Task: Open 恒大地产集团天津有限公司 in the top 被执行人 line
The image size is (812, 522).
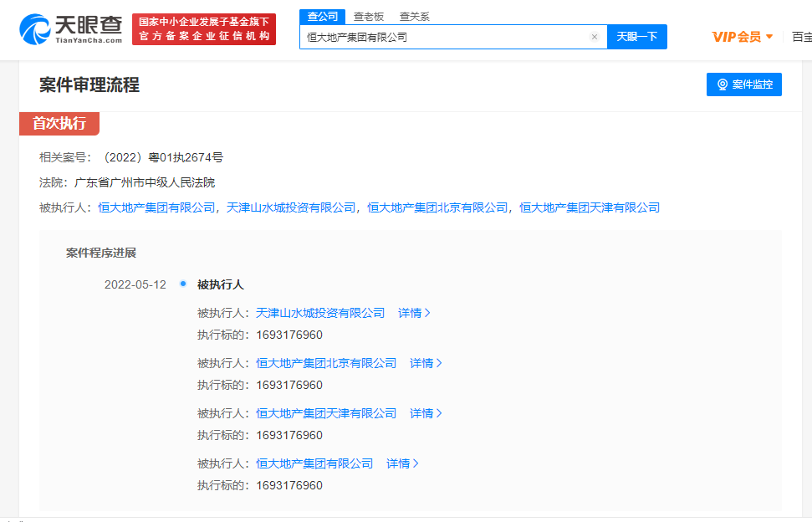Action: coord(590,207)
